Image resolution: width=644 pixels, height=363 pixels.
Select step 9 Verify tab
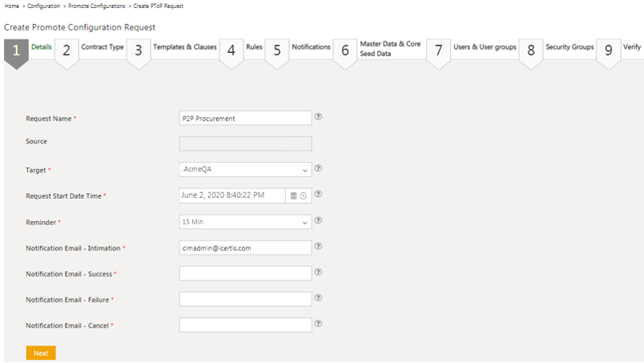631,47
